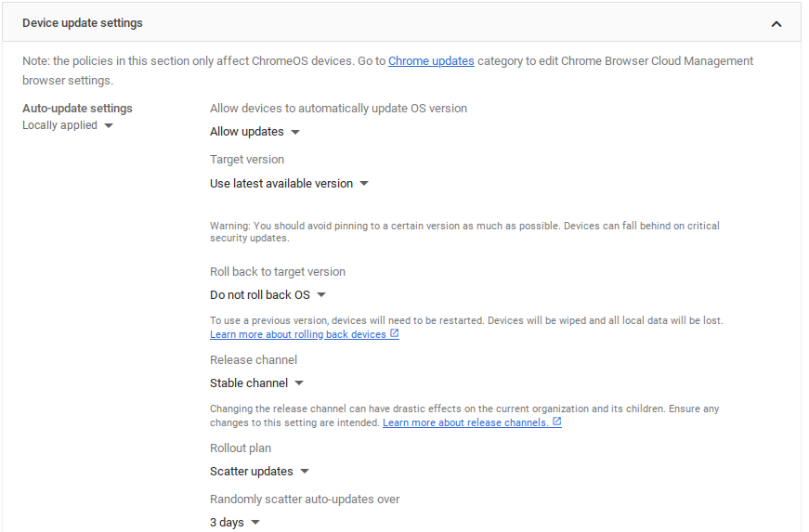
Task: Open the Scatter updates rollout plan dropdown
Action: point(252,472)
